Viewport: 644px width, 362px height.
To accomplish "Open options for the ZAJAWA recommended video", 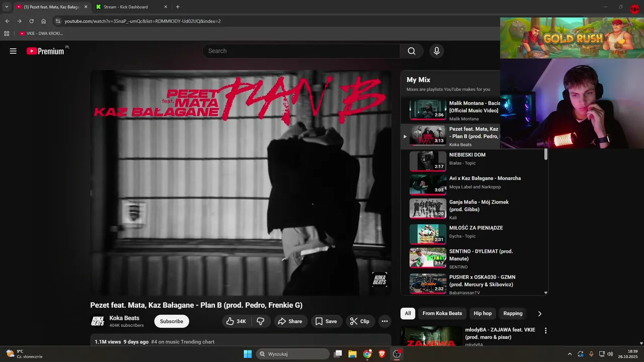I will [x=545, y=331].
